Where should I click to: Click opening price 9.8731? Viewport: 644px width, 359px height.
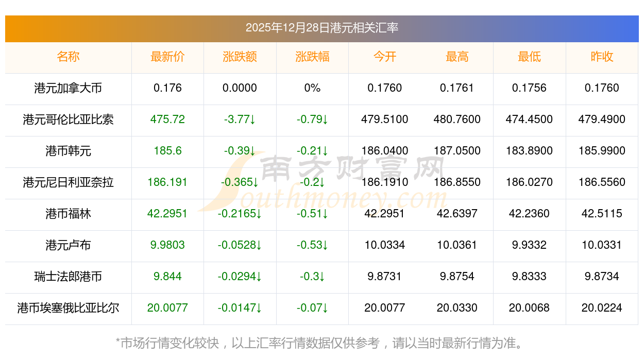point(385,277)
